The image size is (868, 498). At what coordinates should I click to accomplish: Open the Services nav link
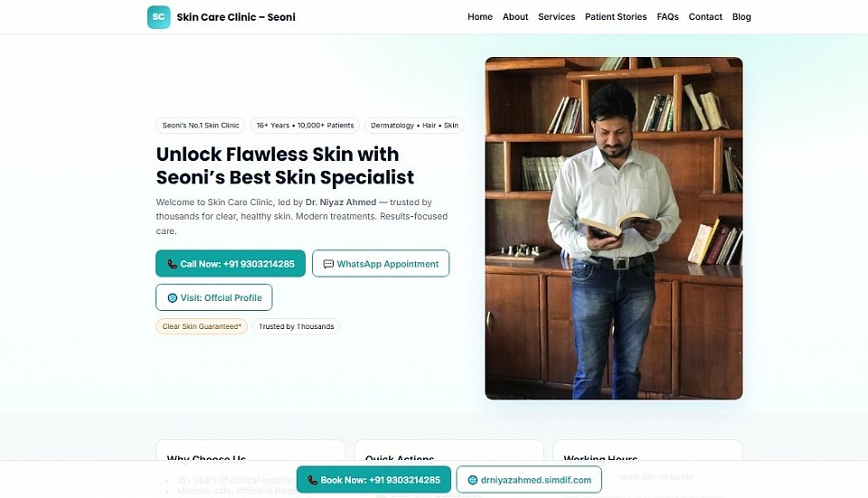[556, 17]
